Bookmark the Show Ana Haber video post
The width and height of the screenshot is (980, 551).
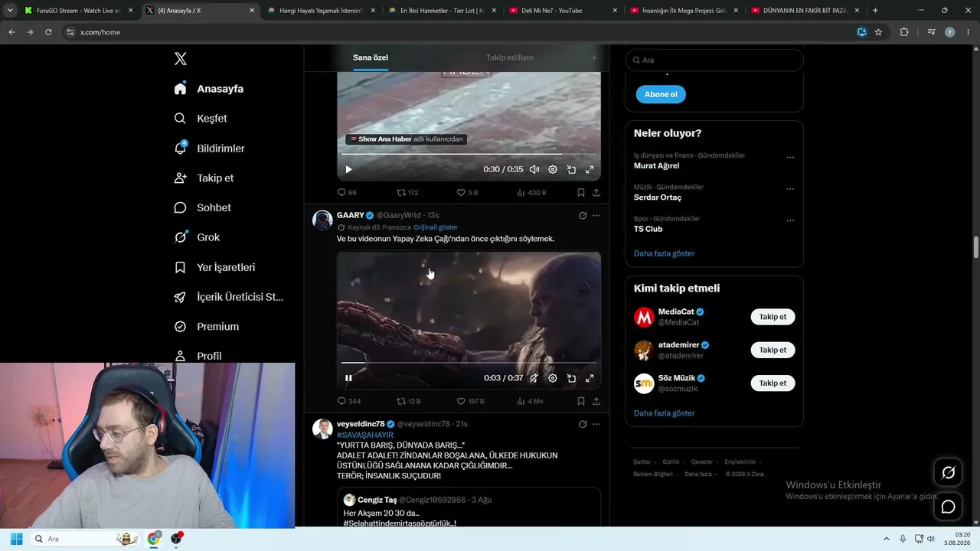(581, 193)
